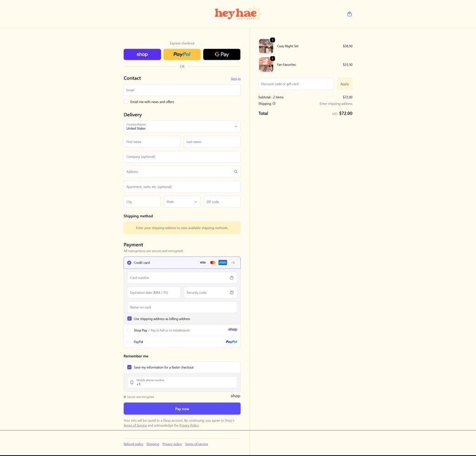Expand the State dropdown
Screen dimensions: 476x456
point(182,202)
